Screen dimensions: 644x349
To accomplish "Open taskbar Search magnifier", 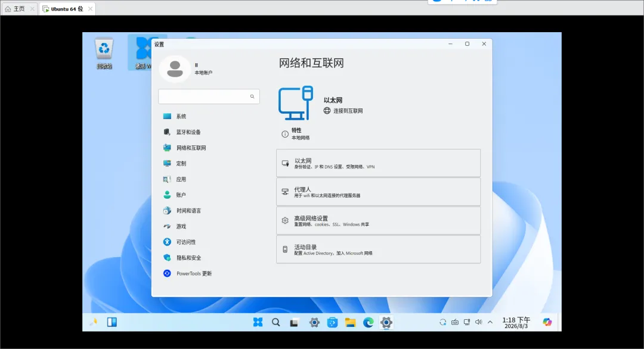I will coord(276,322).
